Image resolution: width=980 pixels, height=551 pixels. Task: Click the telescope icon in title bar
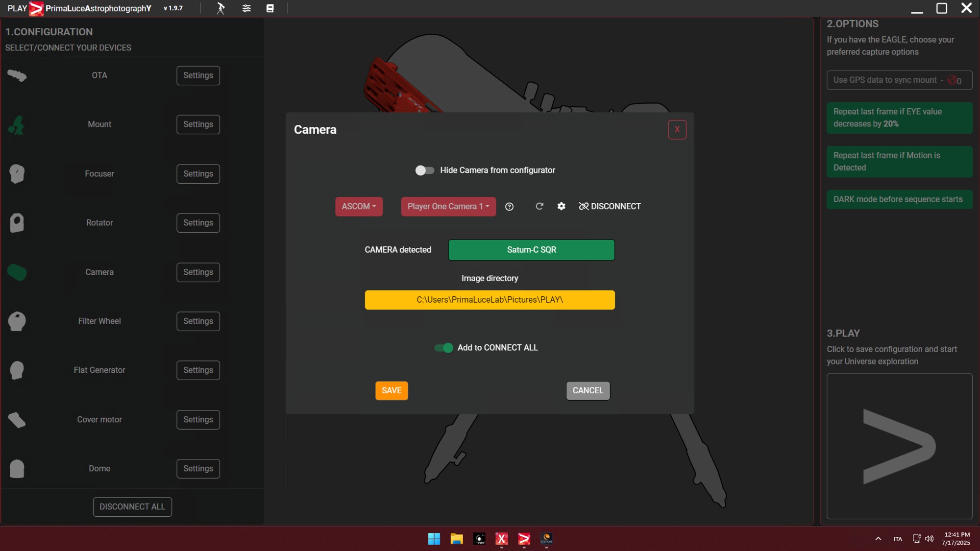pos(220,8)
